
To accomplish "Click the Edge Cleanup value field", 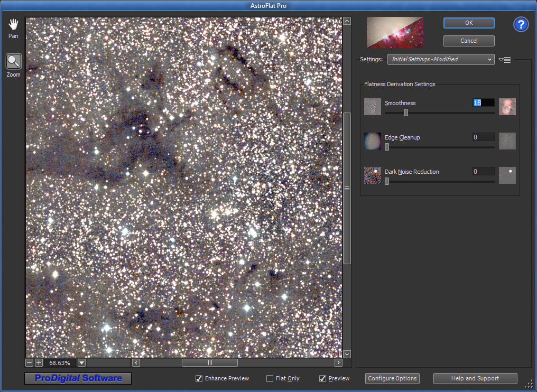I will (483, 137).
